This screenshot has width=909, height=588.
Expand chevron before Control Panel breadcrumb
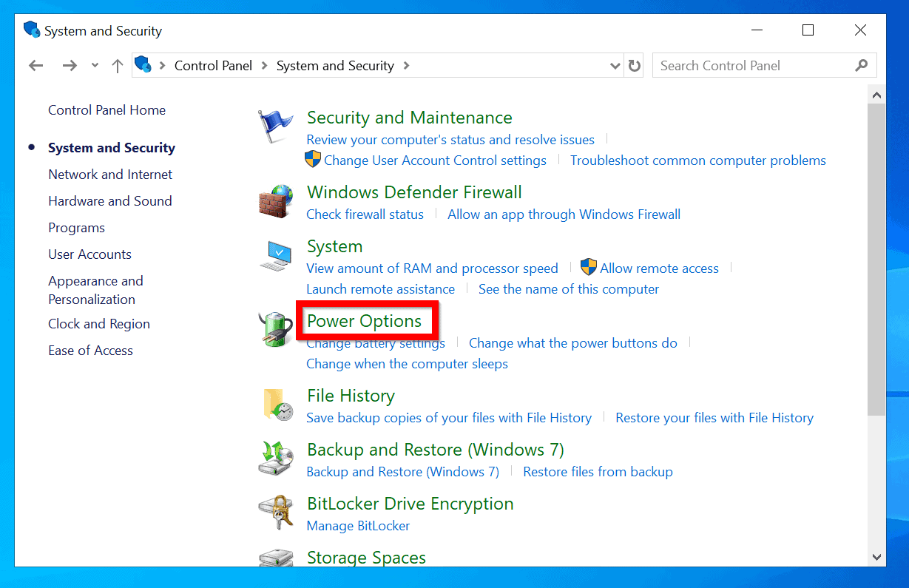tap(162, 66)
